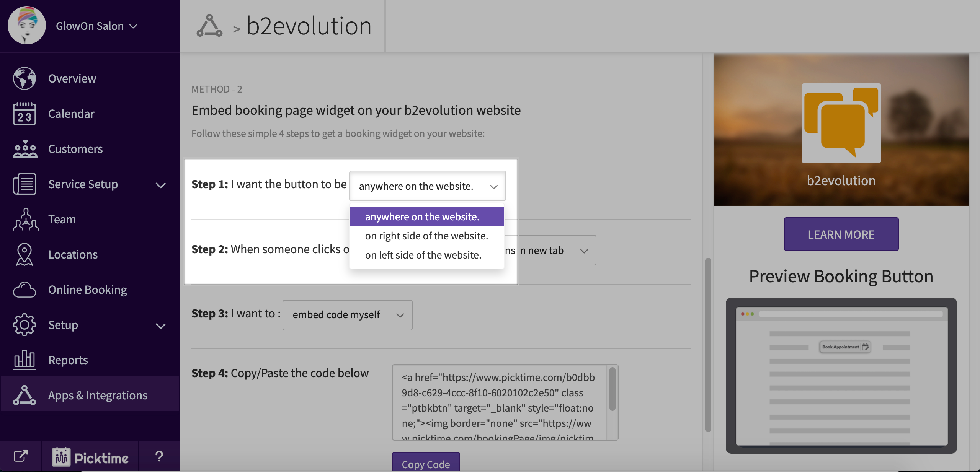
Task: Click integrations icon in page header
Action: click(x=209, y=26)
